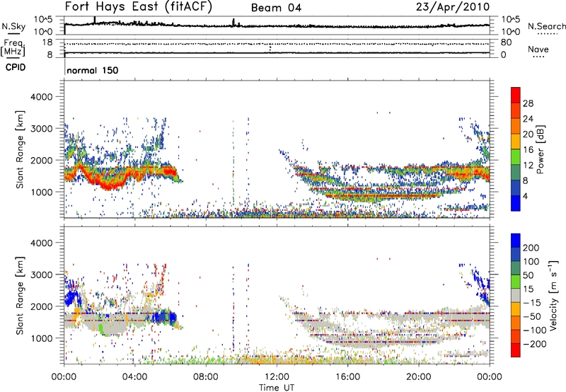Pick the red bottom segment of Velocity color bar
Screen dimensions: 566x392
[x=516, y=350]
